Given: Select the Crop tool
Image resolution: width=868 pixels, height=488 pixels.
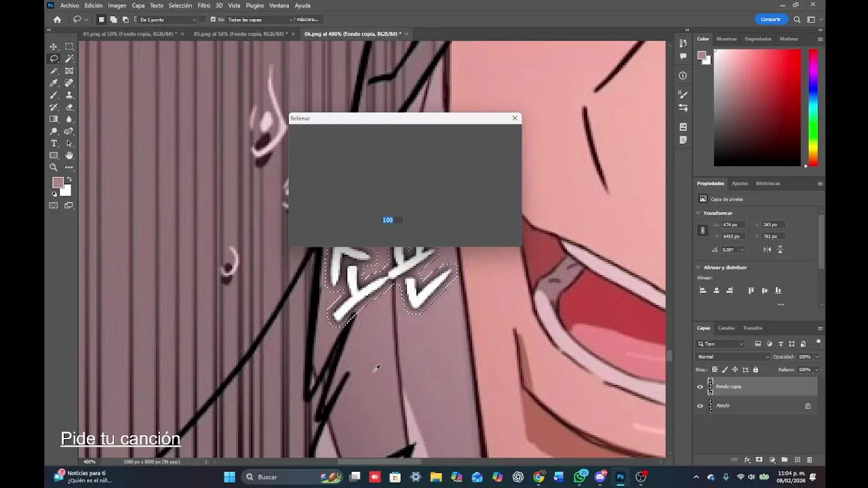Looking at the screenshot, I should pyautogui.click(x=54, y=71).
